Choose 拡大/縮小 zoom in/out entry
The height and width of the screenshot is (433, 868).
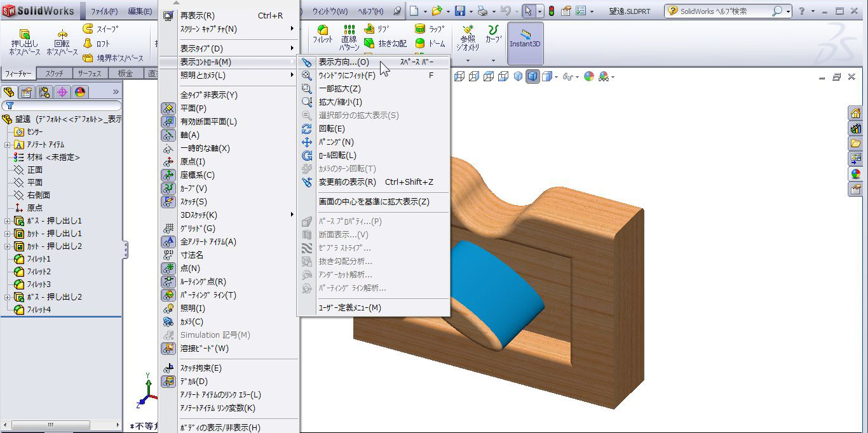[x=374, y=102]
